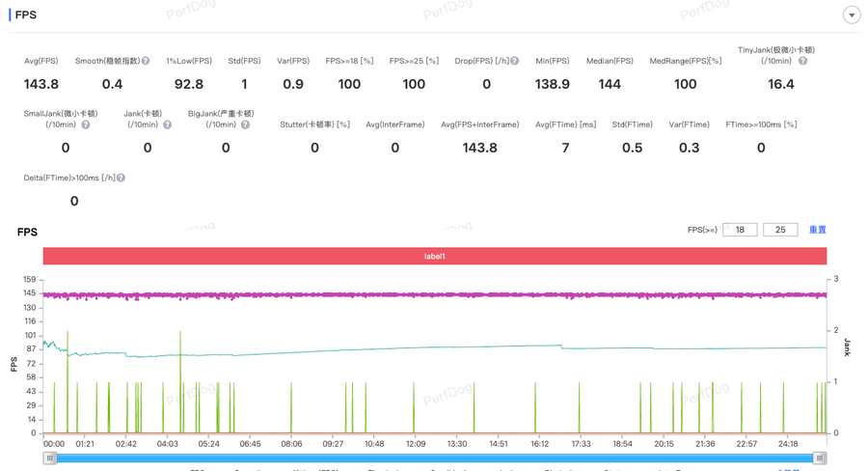Select the red label1 bar
This screenshot has height=471, width=868.
[434, 256]
